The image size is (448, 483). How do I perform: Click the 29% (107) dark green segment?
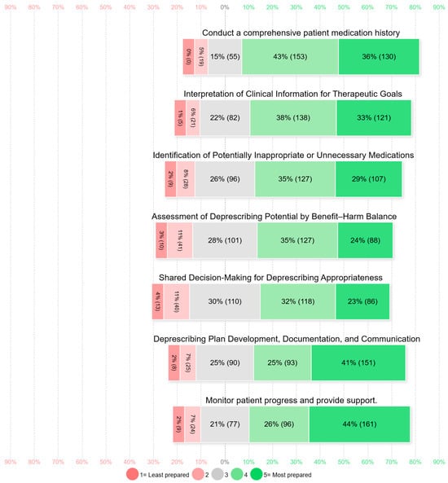[368, 179]
